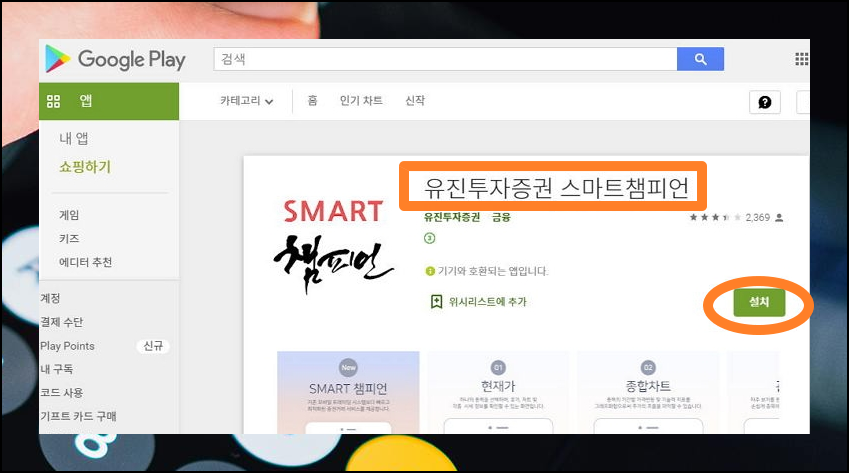Open the 키즈 category
Viewport: 849px width, 473px height.
point(69,239)
